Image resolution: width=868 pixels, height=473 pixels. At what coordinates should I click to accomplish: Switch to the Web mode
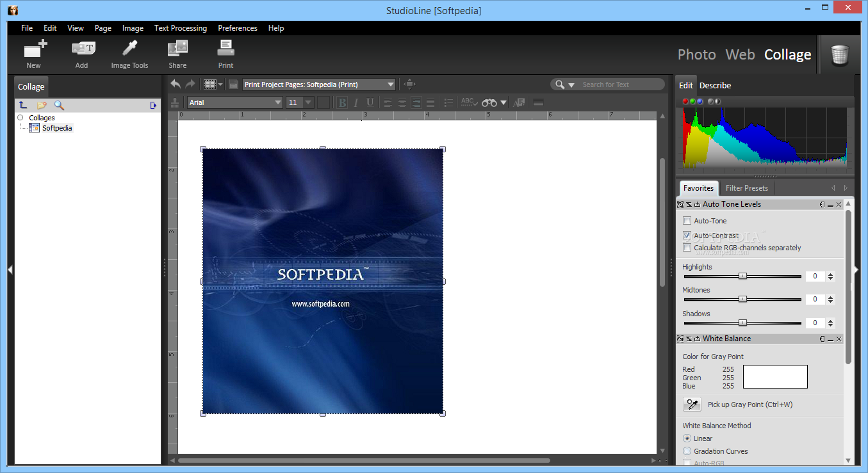(x=740, y=54)
